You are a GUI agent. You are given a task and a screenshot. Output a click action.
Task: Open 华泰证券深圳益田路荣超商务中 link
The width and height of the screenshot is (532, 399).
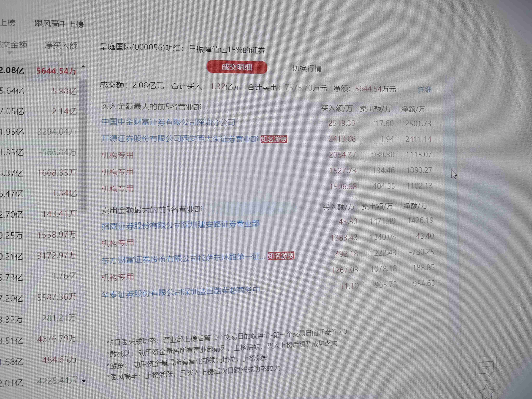(183, 292)
